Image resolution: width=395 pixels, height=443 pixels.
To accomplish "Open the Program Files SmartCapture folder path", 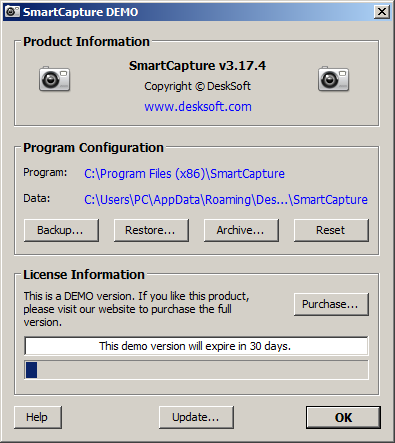I will click(x=184, y=174).
